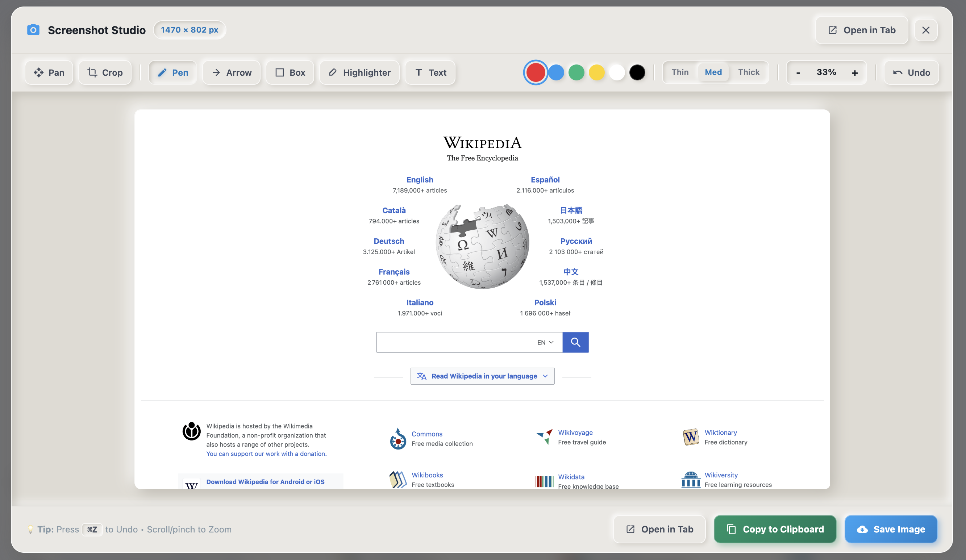966x560 pixels.
Task: Save the image
Action: 891,529
